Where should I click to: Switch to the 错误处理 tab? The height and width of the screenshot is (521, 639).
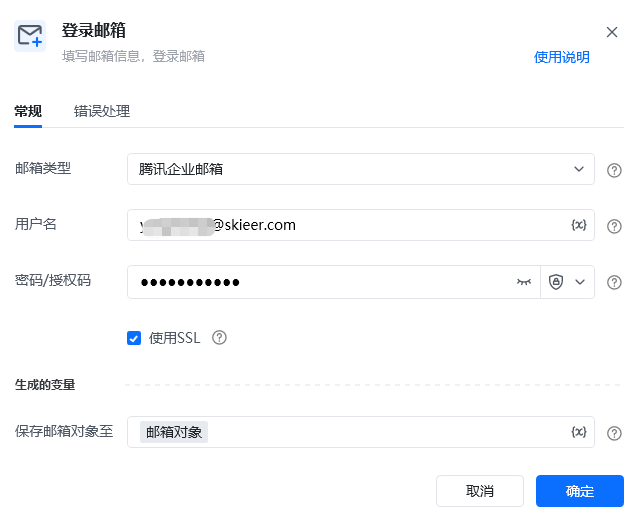click(102, 111)
